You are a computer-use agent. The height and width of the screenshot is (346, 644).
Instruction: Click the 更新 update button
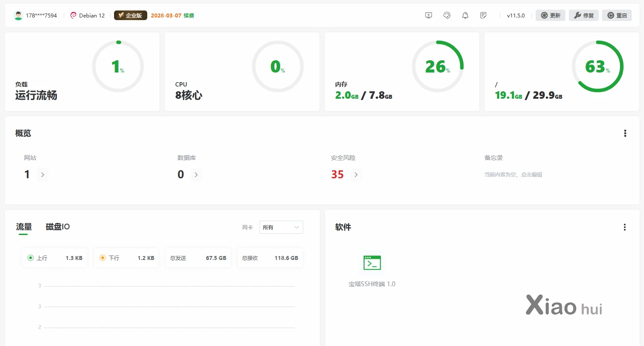pyautogui.click(x=551, y=15)
